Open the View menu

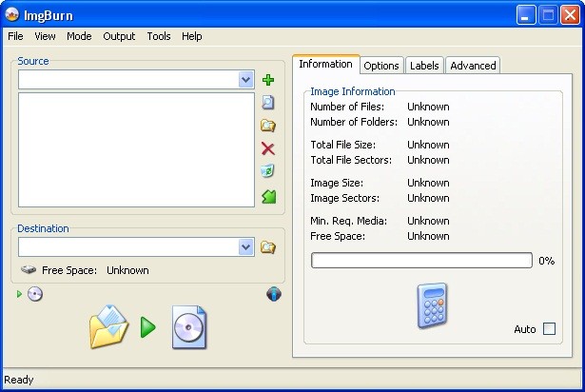[45, 36]
